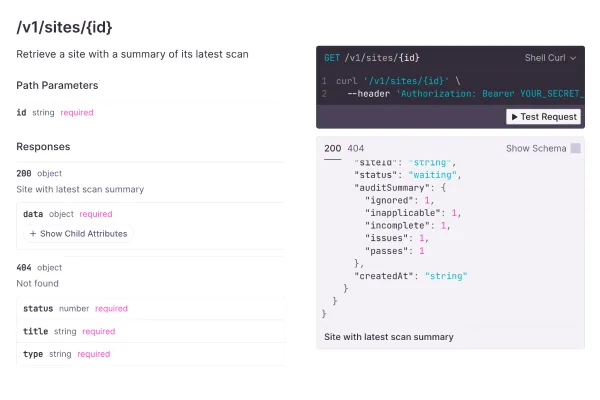Switch to the 200 response example tab
Image resolution: width=600 pixels, height=400 pixels.
click(332, 148)
